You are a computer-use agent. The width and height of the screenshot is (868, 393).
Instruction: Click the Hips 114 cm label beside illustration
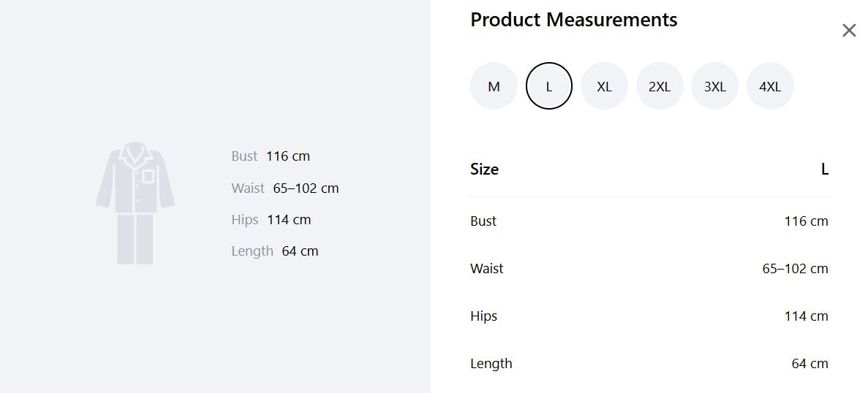coord(271,220)
